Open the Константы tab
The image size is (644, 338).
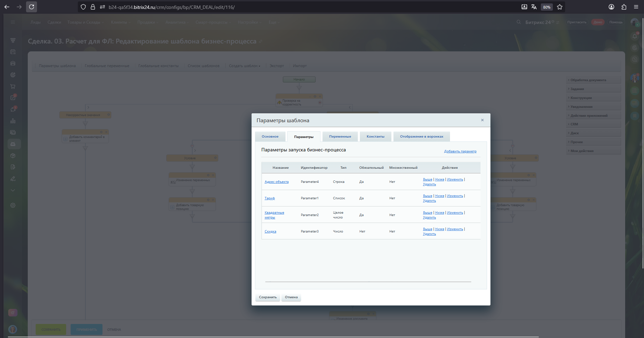[x=375, y=137]
